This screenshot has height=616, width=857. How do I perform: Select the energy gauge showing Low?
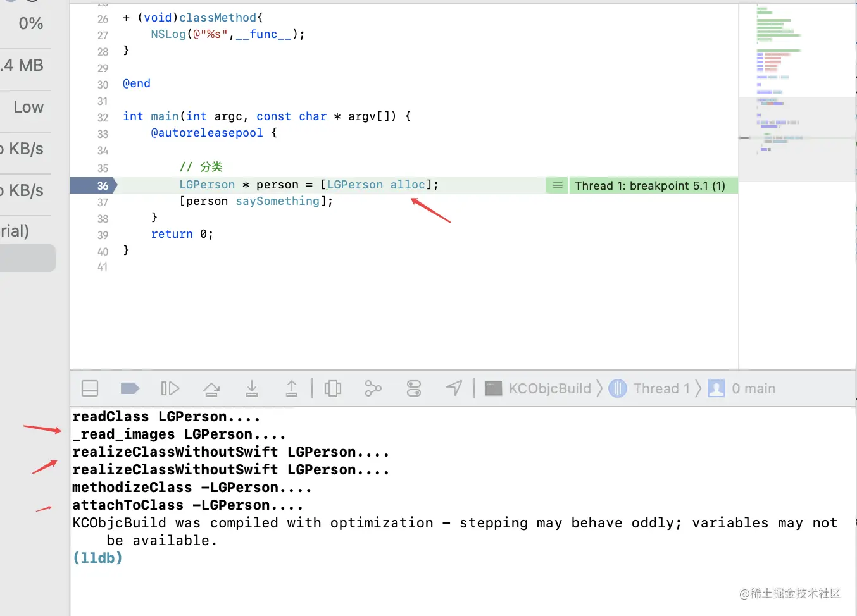click(x=28, y=108)
